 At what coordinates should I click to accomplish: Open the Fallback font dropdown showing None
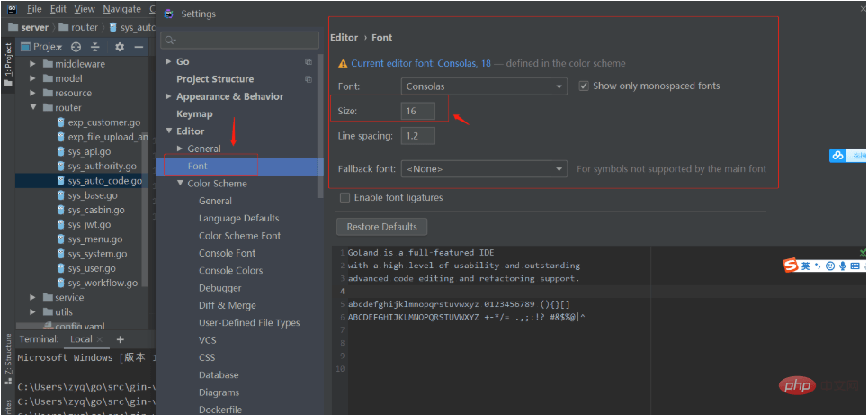click(484, 169)
